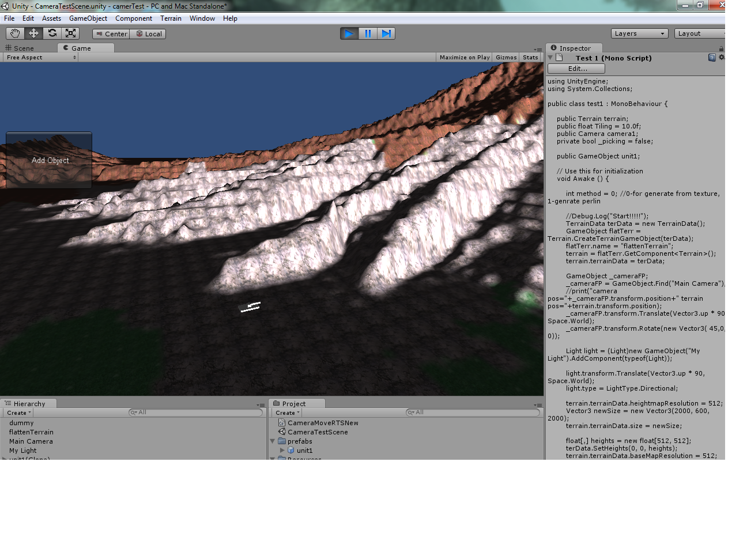The width and height of the screenshot is (747, 560).
Task: Click the Edit... button in Inspector
Action: coord(576,69)
